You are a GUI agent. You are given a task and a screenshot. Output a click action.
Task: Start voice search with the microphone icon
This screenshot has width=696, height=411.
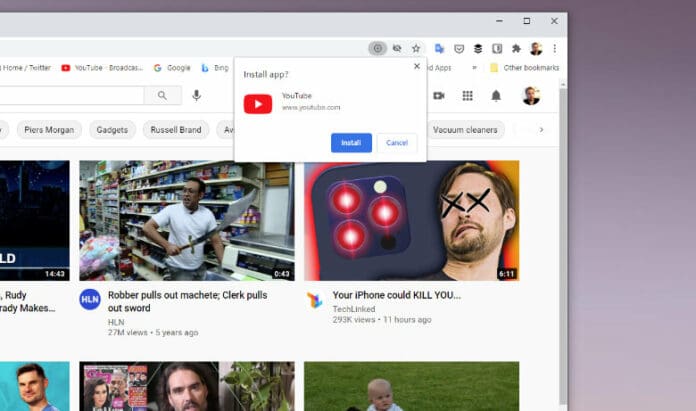(x=196, y=95)
